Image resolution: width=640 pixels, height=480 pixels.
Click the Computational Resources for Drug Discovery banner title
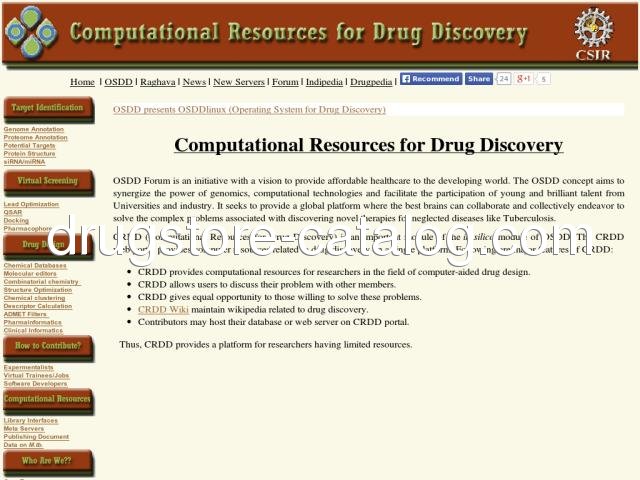click(299, 33)
